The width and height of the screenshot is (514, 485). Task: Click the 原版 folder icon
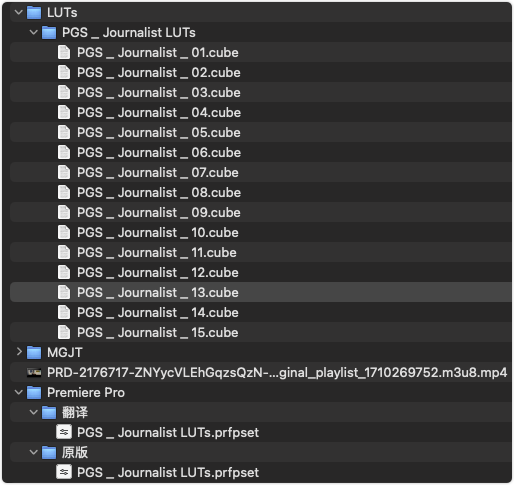pos(49,453)
